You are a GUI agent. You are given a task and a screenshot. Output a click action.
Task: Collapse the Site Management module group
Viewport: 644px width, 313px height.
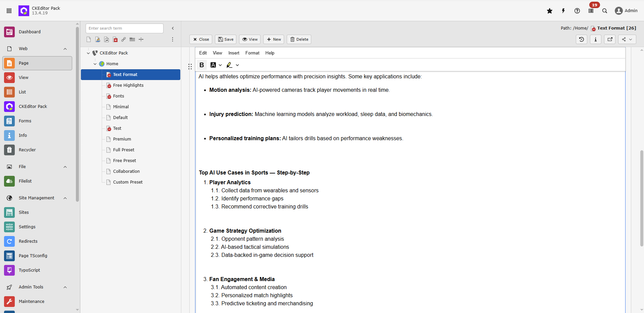(65, 198)
